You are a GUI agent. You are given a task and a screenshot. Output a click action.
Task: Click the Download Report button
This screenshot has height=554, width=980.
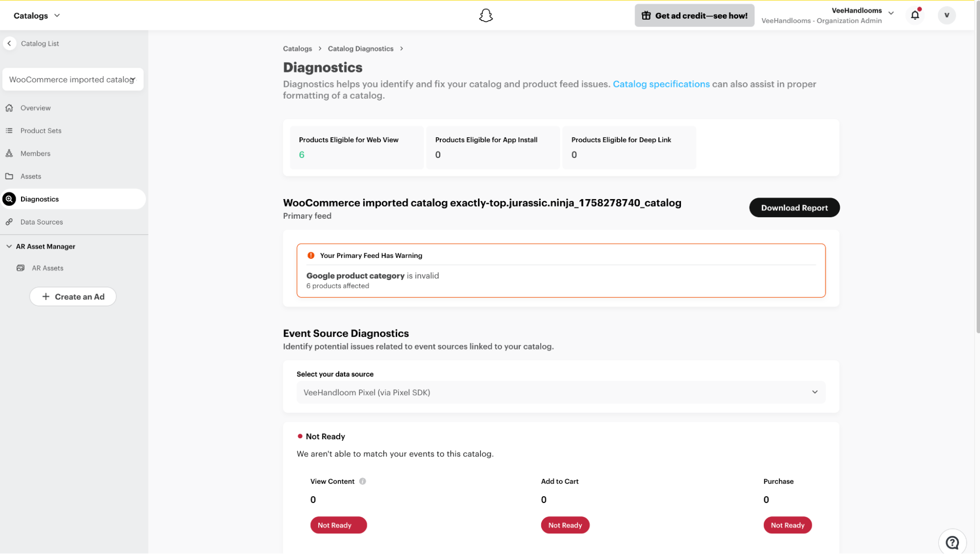tap(794, 208)
